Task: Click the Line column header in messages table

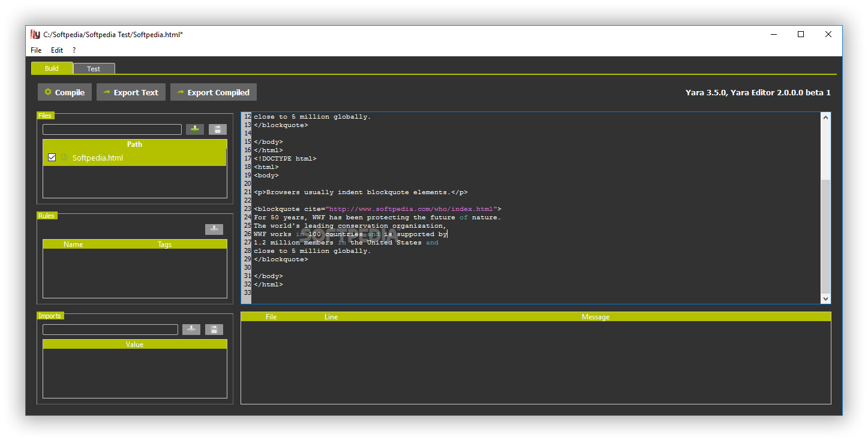Action: tap(331, 316)
